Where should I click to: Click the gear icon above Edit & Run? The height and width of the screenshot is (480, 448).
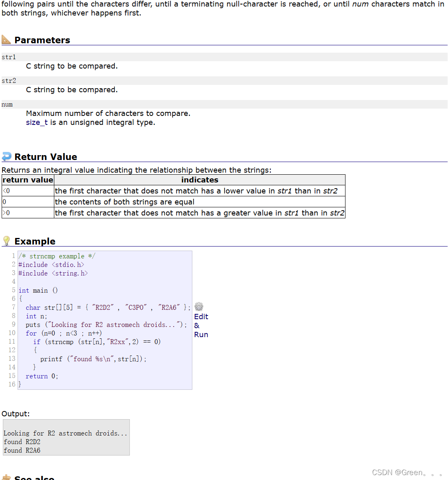[199, 307]
